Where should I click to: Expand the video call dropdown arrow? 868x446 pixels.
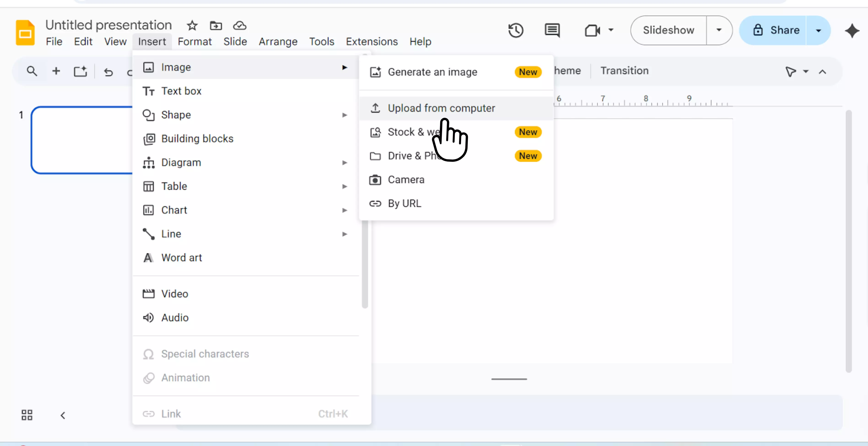610,30
